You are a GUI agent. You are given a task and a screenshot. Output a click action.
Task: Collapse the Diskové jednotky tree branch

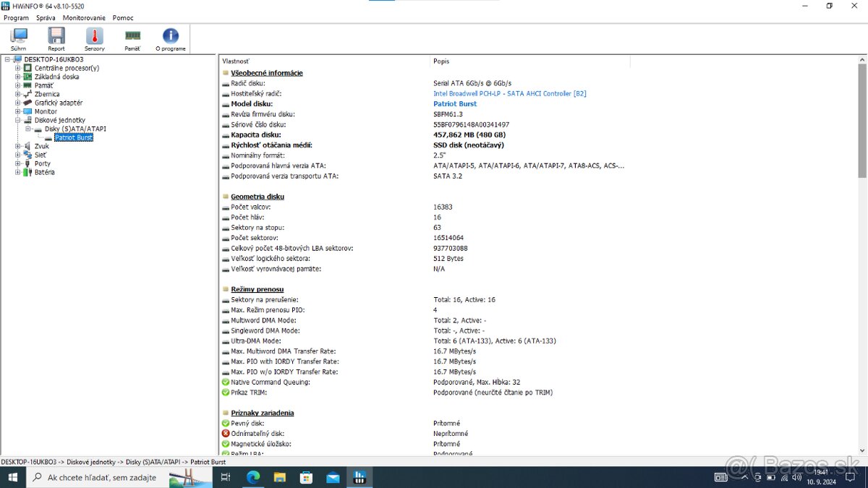point(17,120)
